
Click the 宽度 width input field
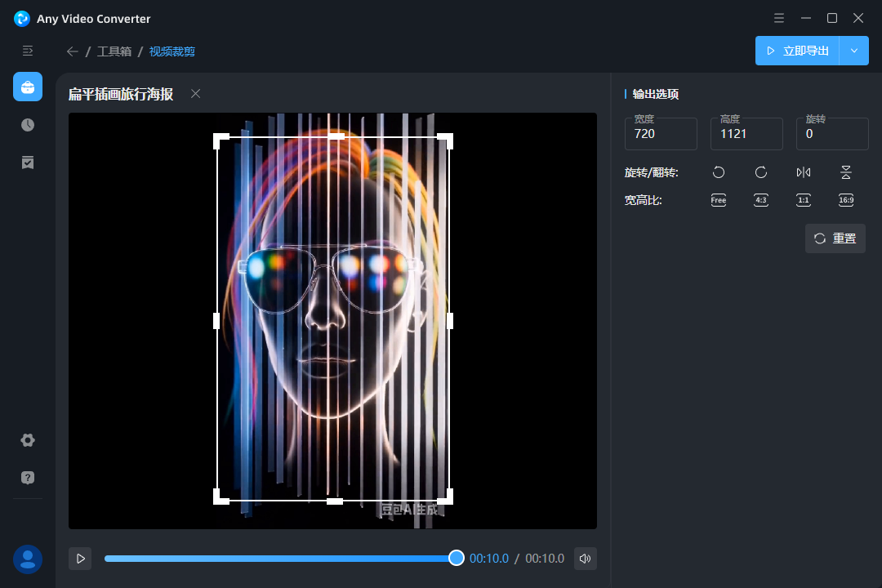660,134
